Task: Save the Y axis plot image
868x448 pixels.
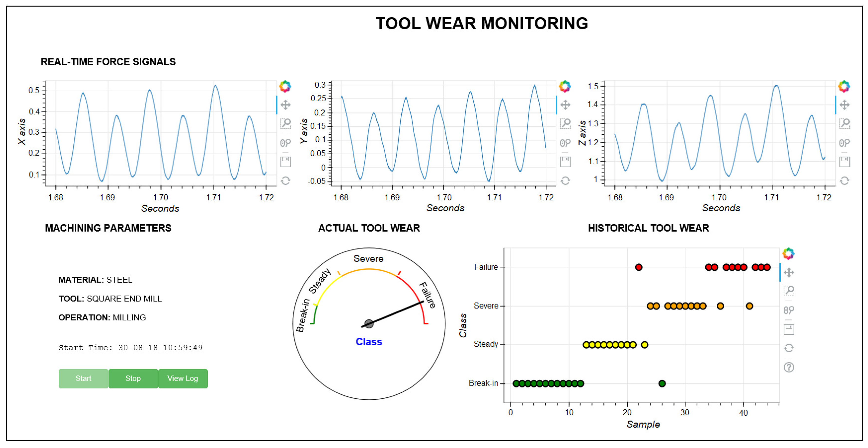Action: [565, 162]
